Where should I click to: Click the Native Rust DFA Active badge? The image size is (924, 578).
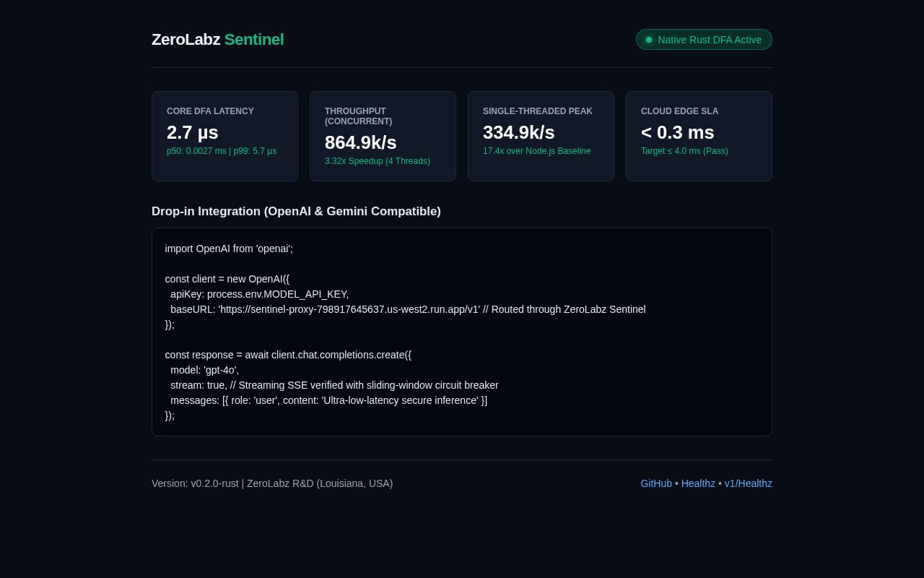(704, 40)
